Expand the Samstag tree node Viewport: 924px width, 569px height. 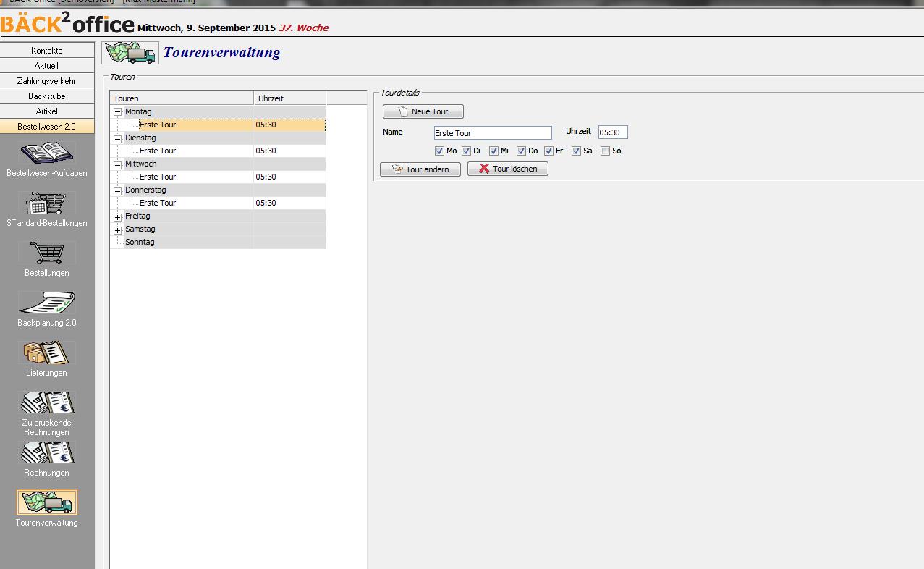[x=117, y=229]
